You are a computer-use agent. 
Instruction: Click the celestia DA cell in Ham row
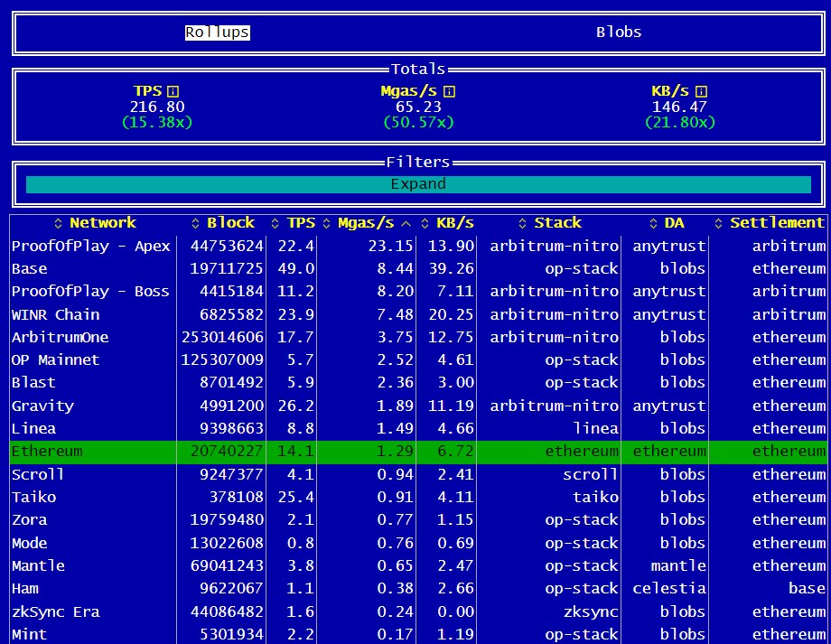coord(669,589)
